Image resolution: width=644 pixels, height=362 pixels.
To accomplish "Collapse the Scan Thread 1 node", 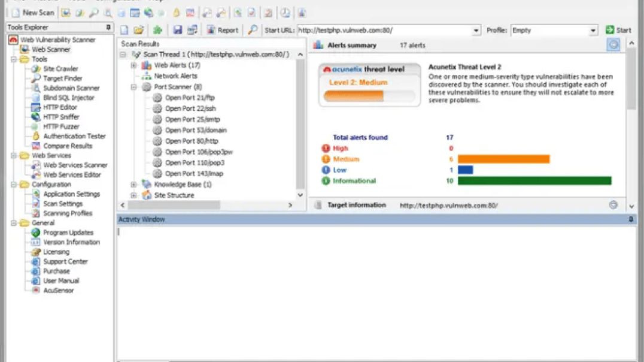I will coord(123,55).
